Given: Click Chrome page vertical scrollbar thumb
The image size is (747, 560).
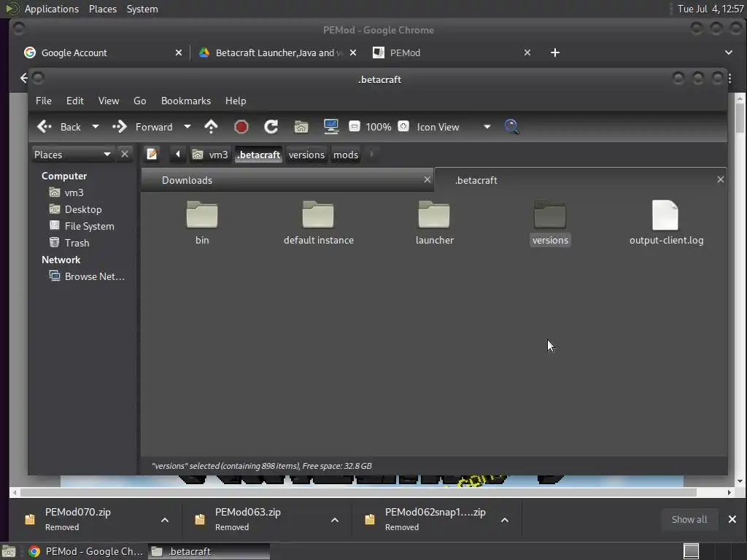Looking at the screenshot, I should click(740, 117).
